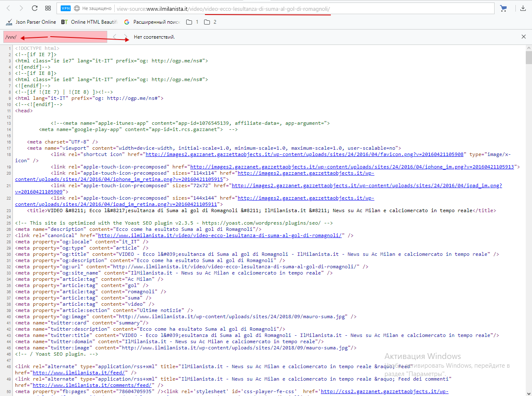Open the speed dial grid icon

click(48, 8)
